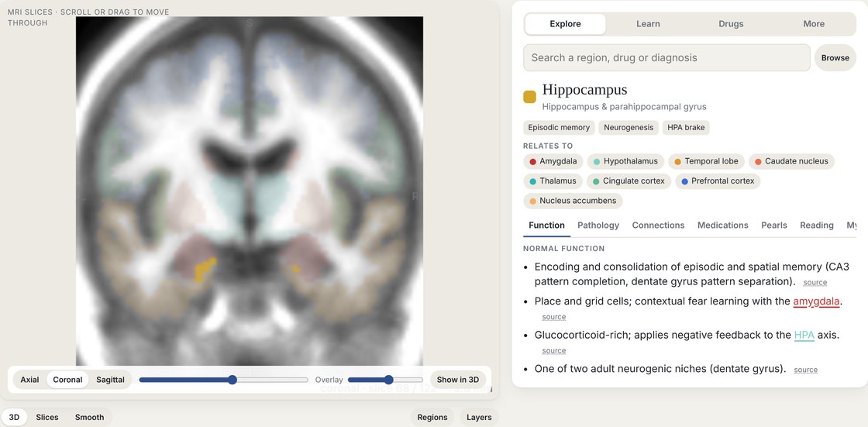Screen dimensions: 868x427
Task: Select the Coronal slice view
Action: (x=67, y=380)
